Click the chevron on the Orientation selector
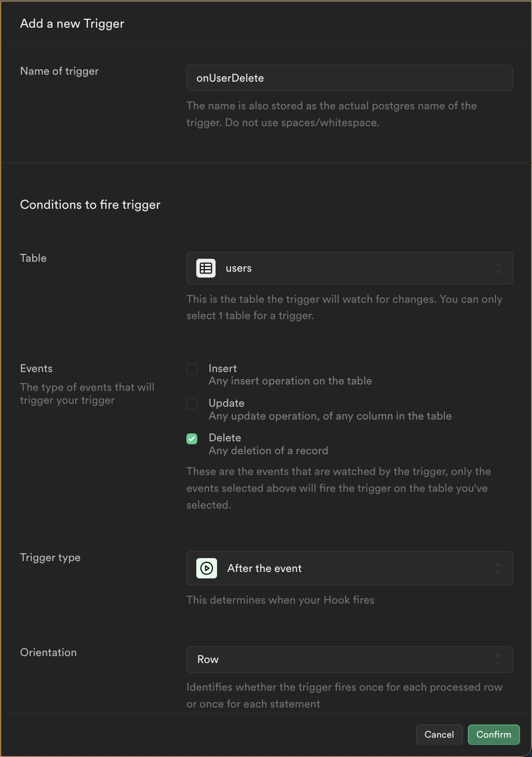 point(499,659)
